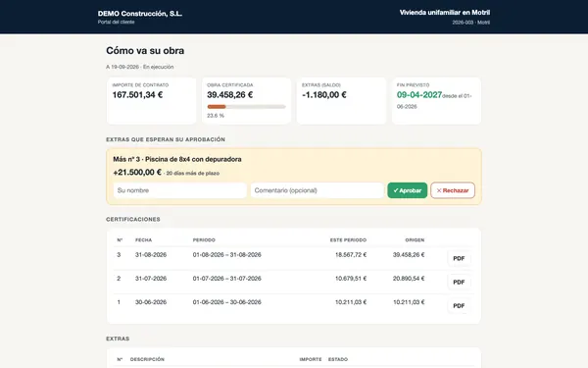Click the green Aprobar button

(408, 190)
